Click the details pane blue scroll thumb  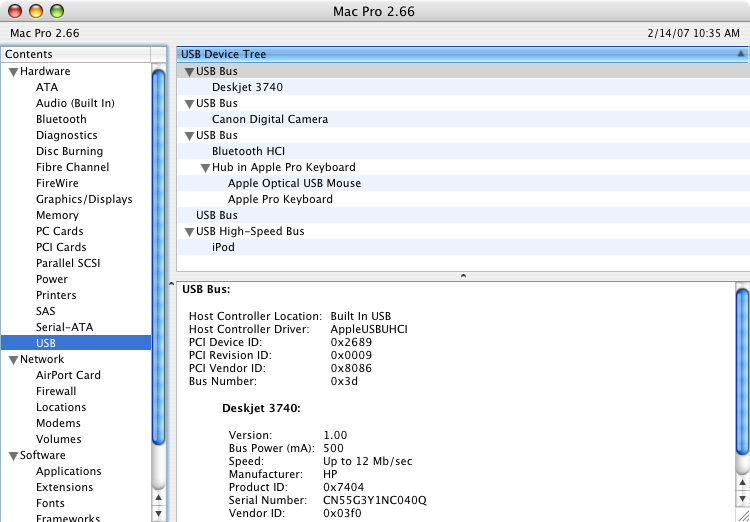click(742, 371)
